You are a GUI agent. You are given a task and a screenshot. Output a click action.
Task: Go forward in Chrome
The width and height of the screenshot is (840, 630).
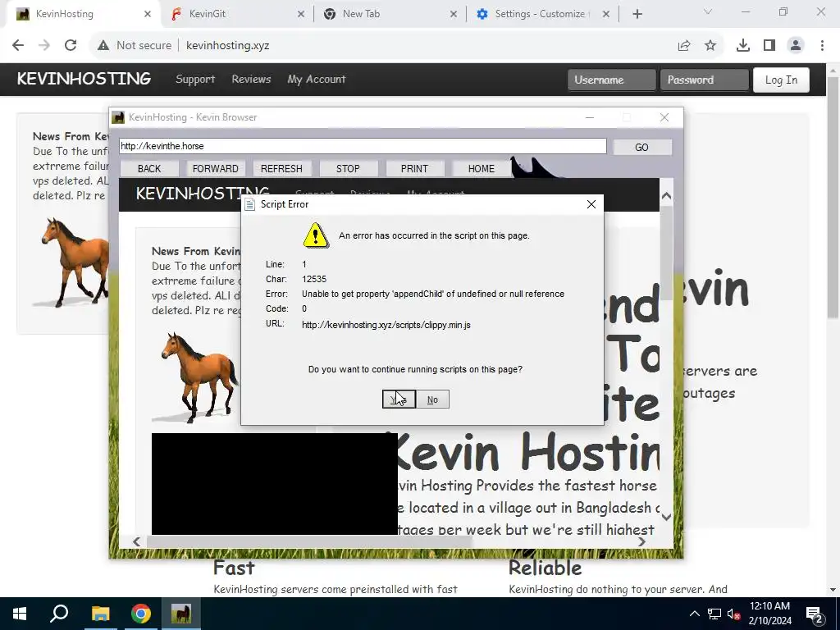pyautogui.click(x=44, y=46)
